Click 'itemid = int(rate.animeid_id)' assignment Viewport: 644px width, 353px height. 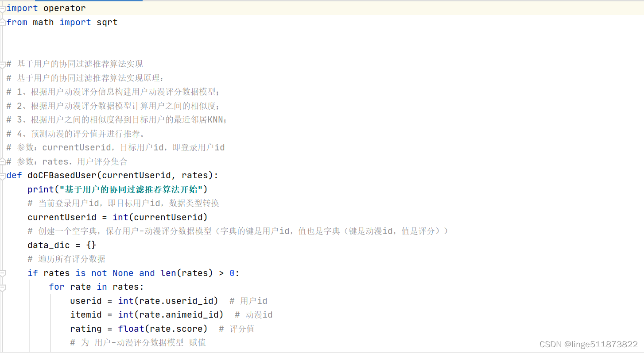[x=147, y=315]
